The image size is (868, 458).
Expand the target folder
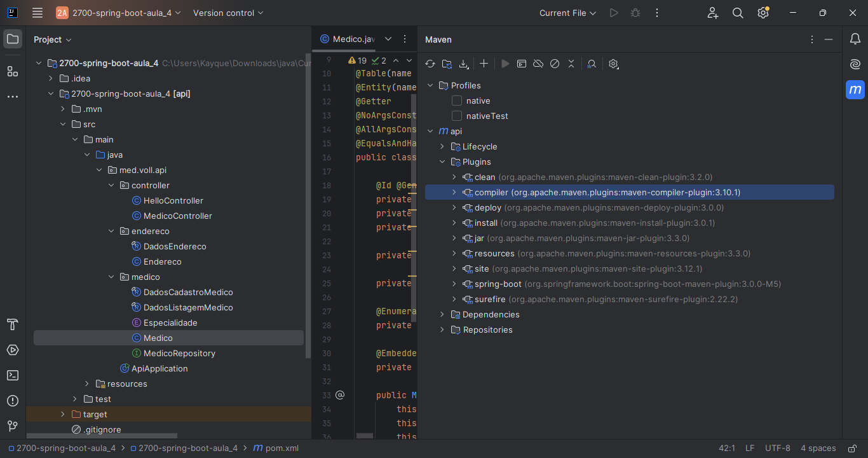coord(62,414)
